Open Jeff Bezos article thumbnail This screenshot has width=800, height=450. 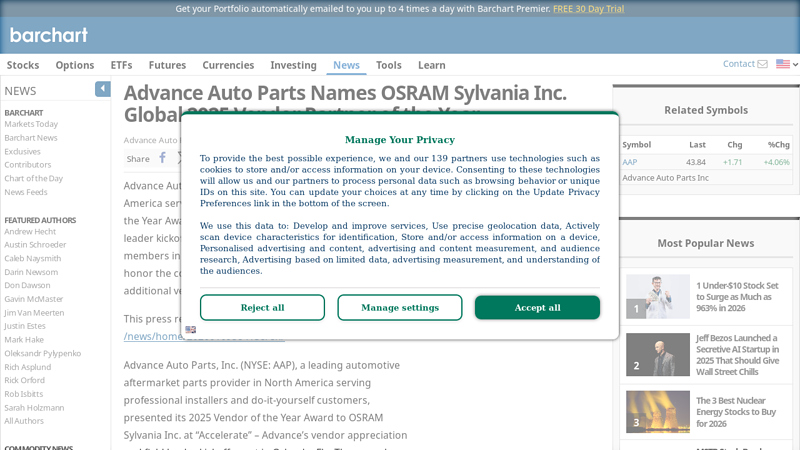[658, 355]
